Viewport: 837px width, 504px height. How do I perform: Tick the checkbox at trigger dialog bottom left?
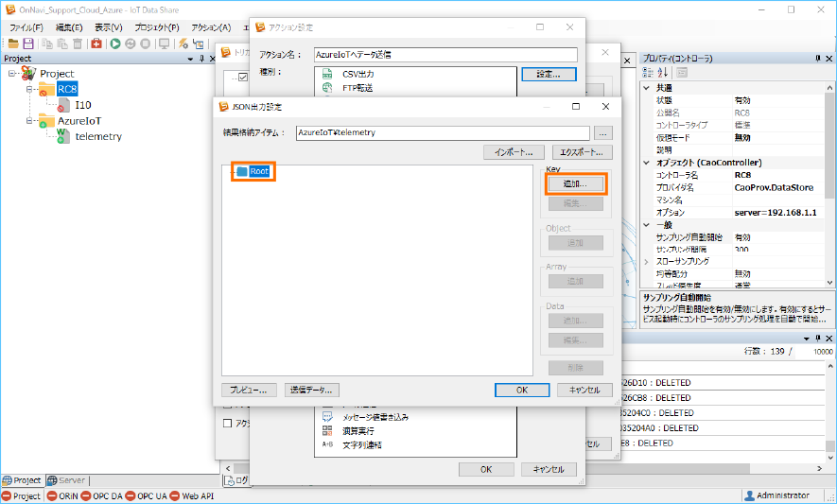pos(227,423)
